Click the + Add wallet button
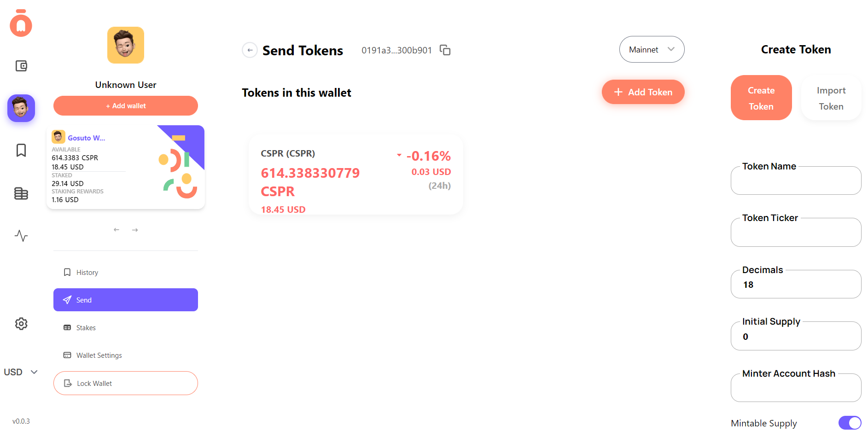The height and width of the screenshot is (437, 868). [x=126, y=106]
